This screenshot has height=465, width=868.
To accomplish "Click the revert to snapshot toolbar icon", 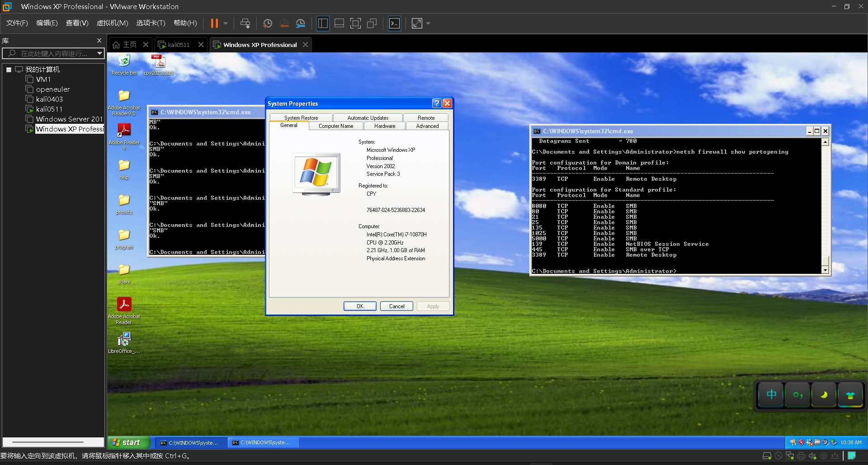I will [x=284, y=23].
